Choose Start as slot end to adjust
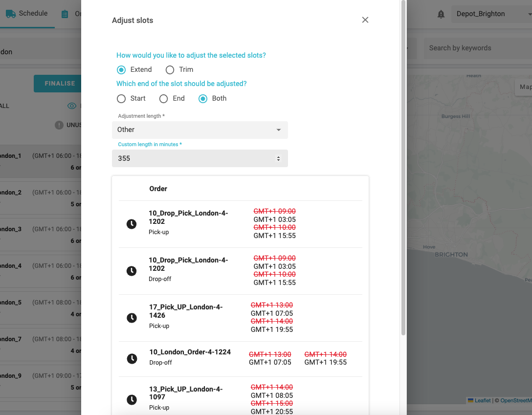This screenshot has height=415, width=532. pos(121,99)
